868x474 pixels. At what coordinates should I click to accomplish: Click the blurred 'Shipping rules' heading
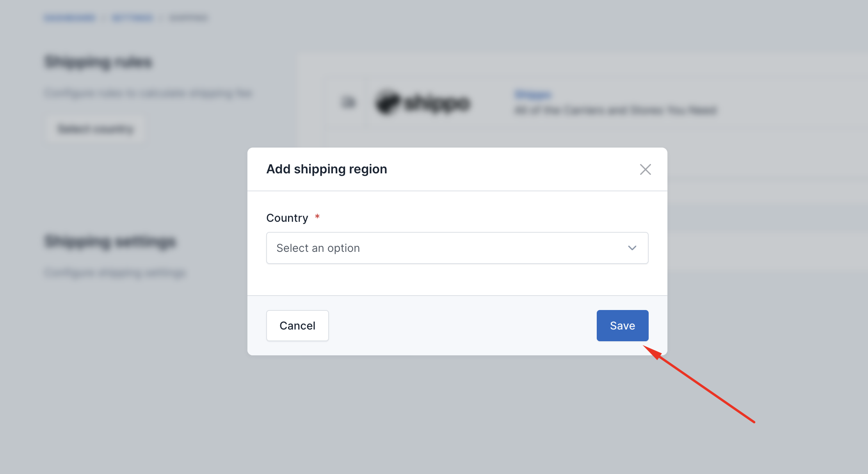98,62
